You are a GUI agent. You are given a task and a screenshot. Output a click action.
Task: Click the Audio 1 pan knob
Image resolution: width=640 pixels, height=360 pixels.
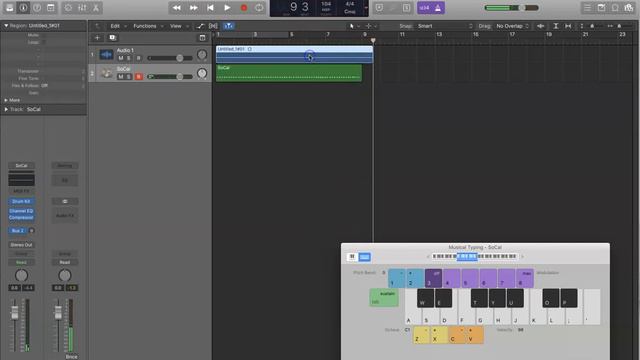pos(202,55)
